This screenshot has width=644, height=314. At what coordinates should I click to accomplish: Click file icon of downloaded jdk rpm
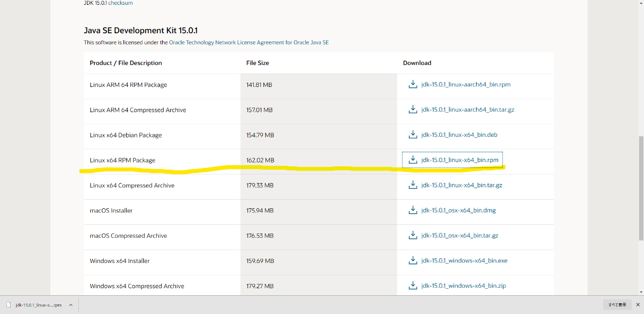point(9,305)
